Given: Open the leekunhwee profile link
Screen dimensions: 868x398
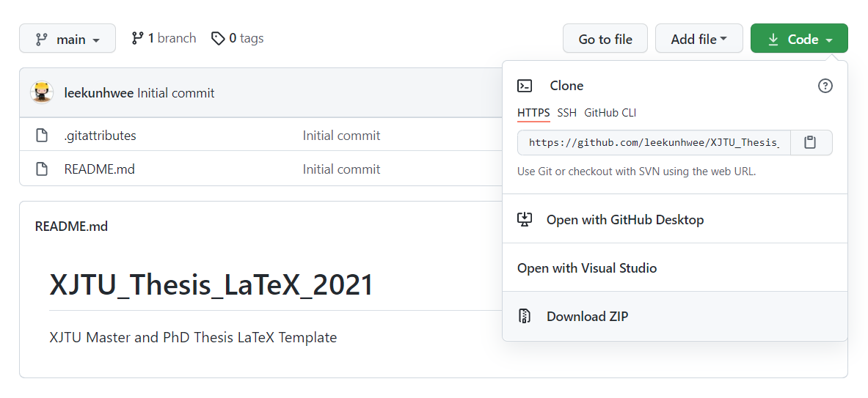Looking at the screenshot, I should [x=98, y=93].
